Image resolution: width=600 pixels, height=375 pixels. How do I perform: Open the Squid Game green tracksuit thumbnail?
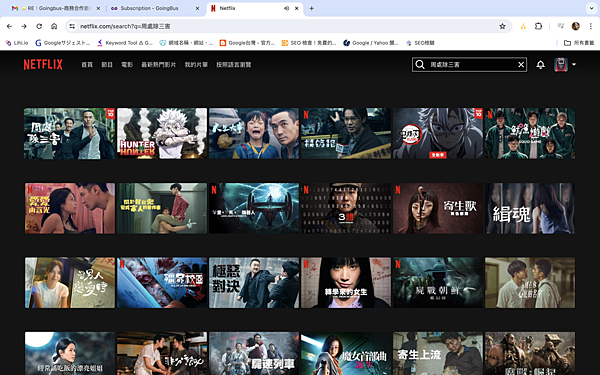pos(530,133)
